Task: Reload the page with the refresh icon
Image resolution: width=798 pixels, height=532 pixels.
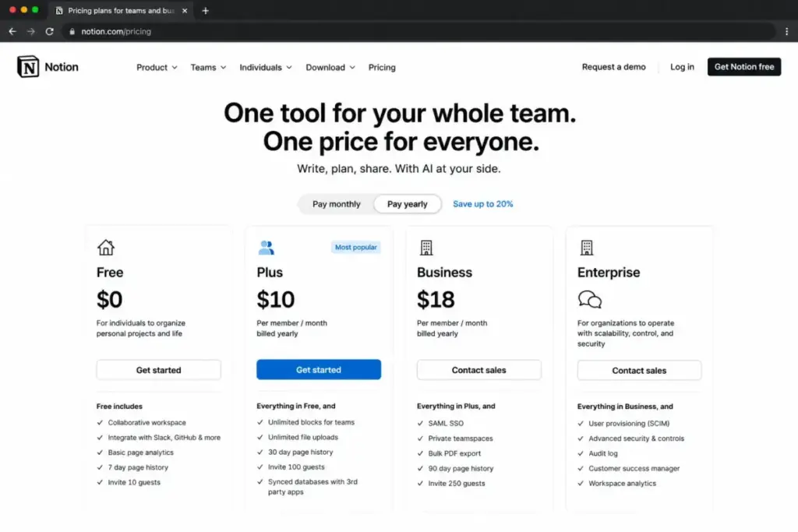Action: (49, 31)
